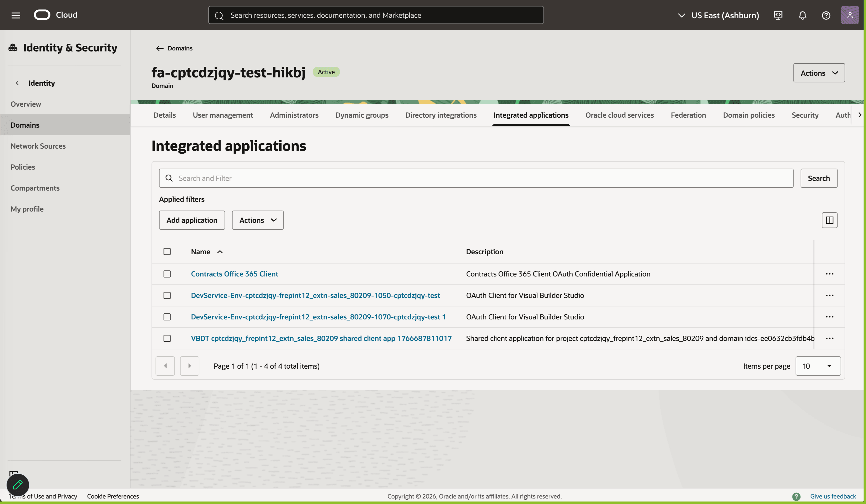866x504 pixels.
Task: Open row actions for Contracts Office 365 Client
Action: (x=830, y=274)
